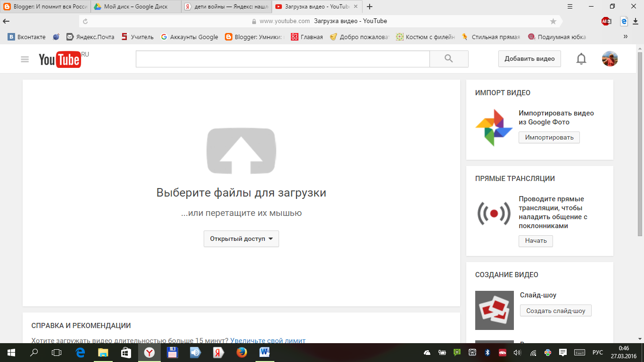644x362 pixels.
Task: Click the slideshow thumbnail icon
Action: pos(495,310)
